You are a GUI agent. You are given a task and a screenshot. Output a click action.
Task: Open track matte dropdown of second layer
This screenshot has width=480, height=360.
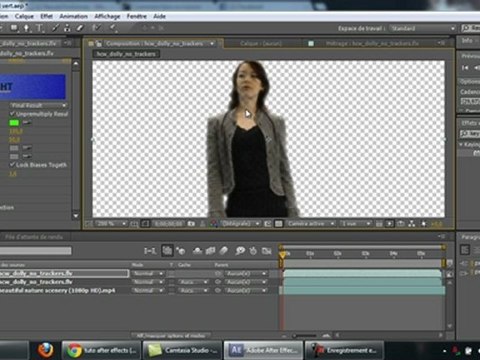click(x=193, y=282)
